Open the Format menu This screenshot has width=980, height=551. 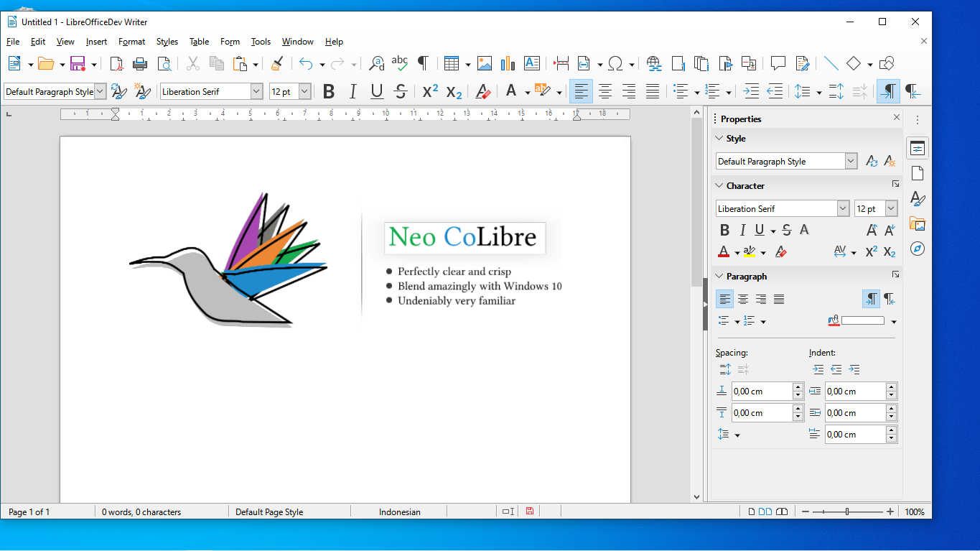(x=131, y=42)
